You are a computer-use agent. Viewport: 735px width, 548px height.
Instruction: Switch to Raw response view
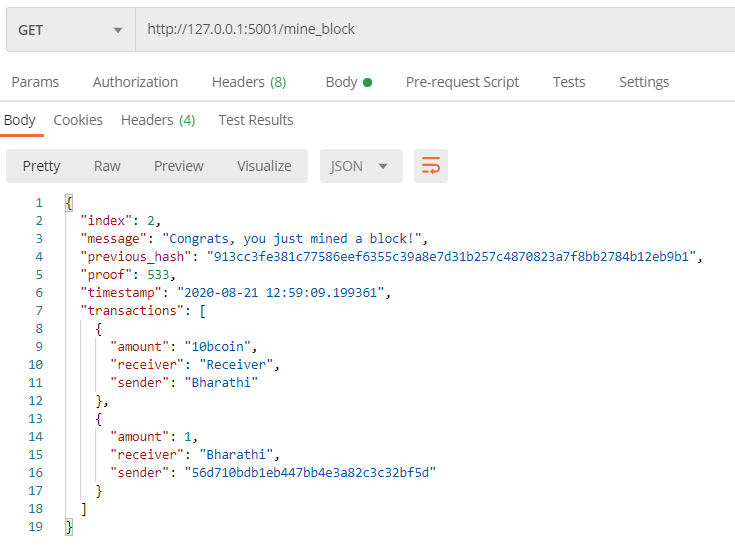click(x=107, y=166)
